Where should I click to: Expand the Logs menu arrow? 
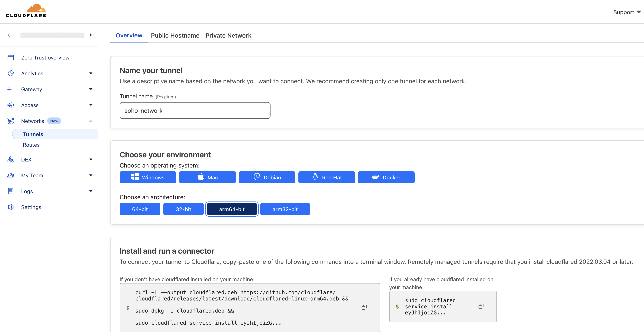91,191
